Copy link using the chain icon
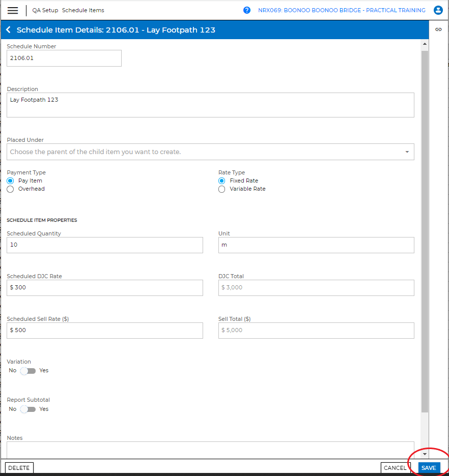449x476 pixels. [x=438, y=29]
